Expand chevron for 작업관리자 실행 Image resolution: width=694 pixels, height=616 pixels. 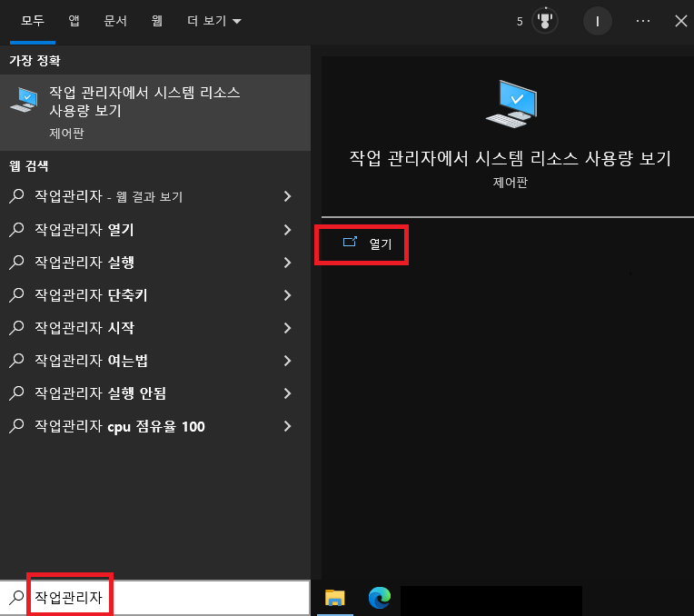click(x=288, y=263)
